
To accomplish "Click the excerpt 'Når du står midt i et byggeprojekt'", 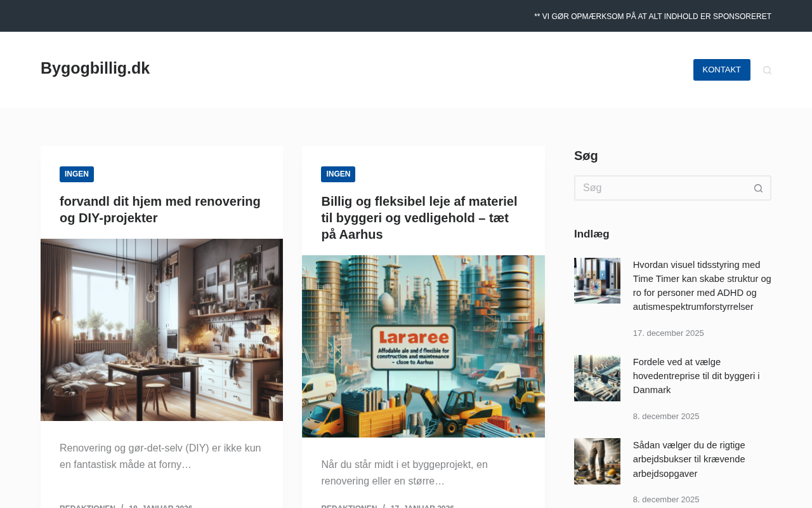I will [405, 473].
